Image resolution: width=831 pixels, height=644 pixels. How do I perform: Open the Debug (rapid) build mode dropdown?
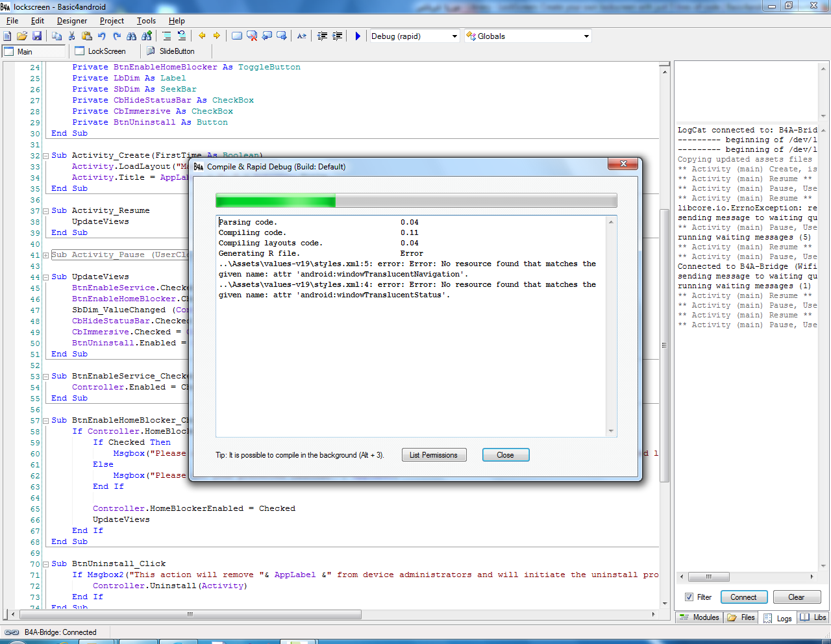click(x=454, y=36)
